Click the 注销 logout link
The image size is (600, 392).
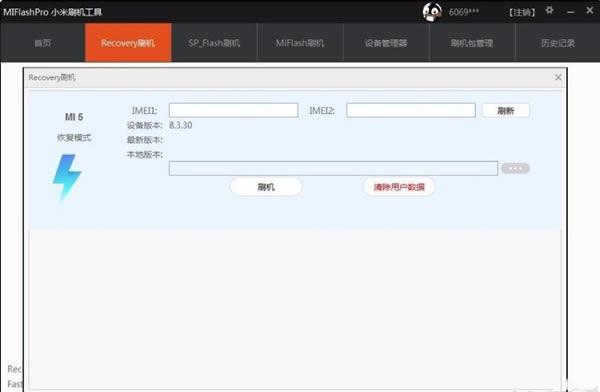[x=522, y=12]
